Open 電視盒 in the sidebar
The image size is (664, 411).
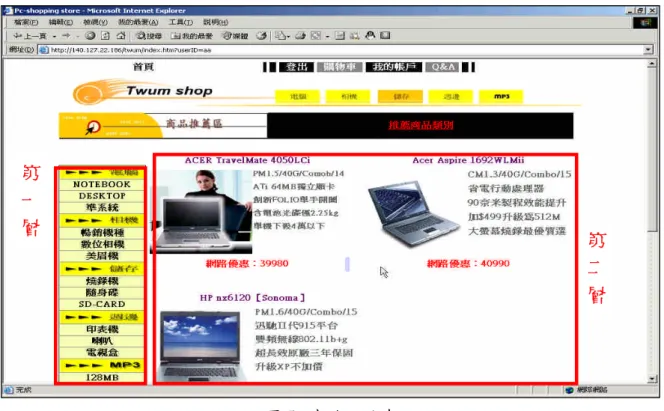pyautogui.click(x=102, y=352)
